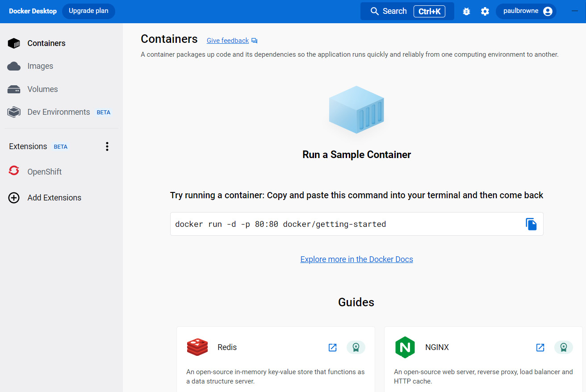This screenshot has height=392, width=586.
Task: Open NGINX guide external link icon
Action: 540,347
